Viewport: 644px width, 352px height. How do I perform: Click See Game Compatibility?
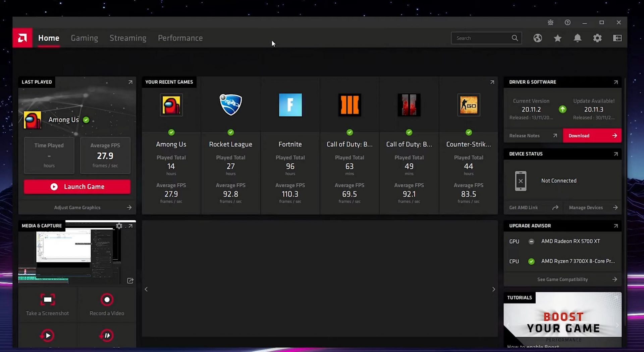562,279
